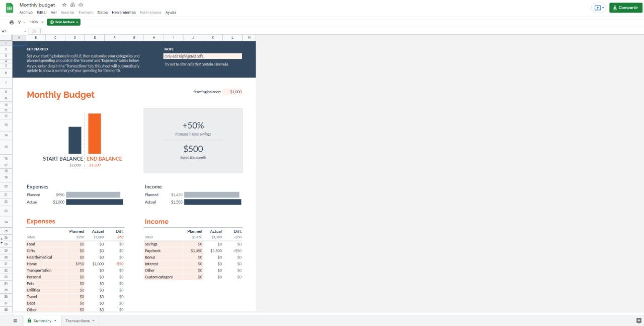Viewport: 644px width, 326px height.
Task: Check the cloud document status icon
Action: click(81, 5)
